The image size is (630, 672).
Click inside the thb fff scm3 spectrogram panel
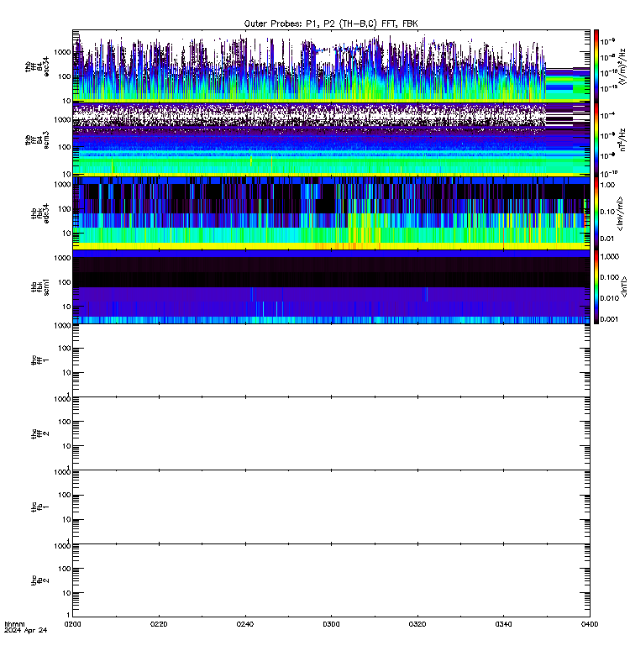tap(331, 139)
